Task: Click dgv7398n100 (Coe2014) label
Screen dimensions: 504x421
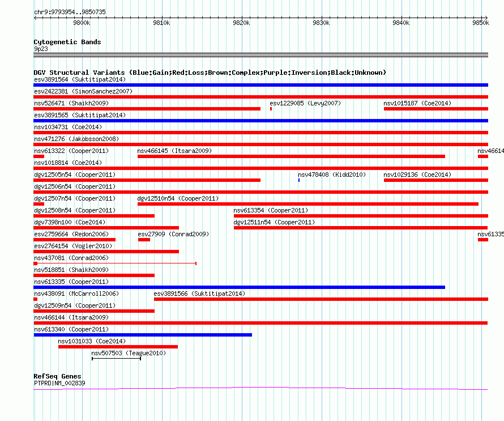Action: 70,222
